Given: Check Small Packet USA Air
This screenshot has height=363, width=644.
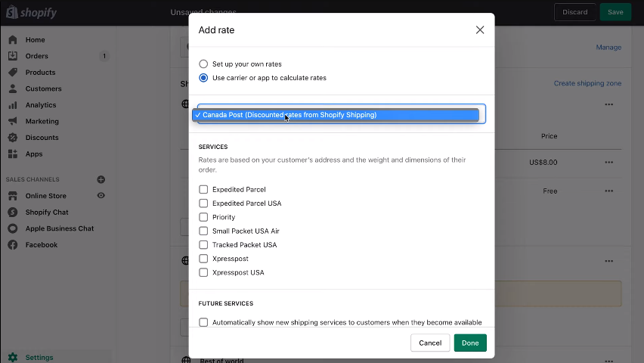Looking at the screenshot, I should [x=203, y=231].
